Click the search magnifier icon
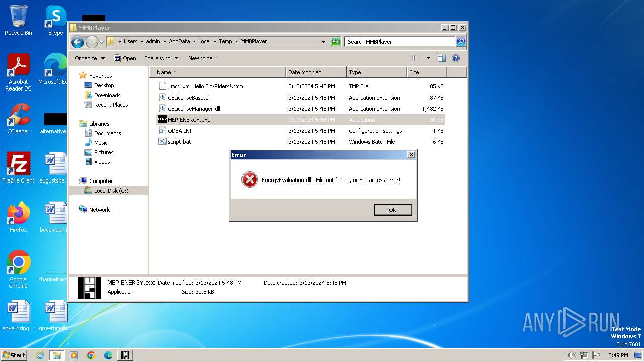Image resolution: width=644 pixels, height=362 pixels. (x=460, y=42)
